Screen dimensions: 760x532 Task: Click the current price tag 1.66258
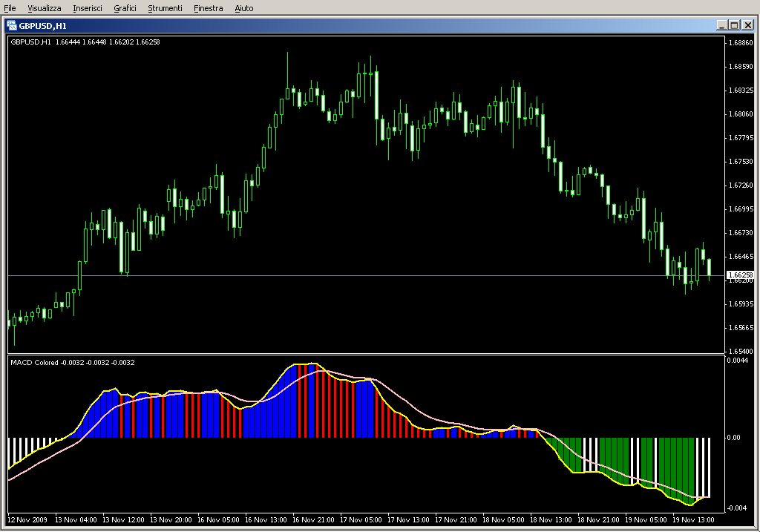[x=741, y=275]
